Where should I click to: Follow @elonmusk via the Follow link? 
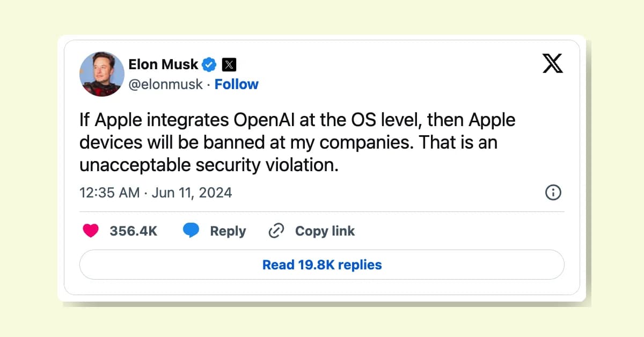point(237,84)
